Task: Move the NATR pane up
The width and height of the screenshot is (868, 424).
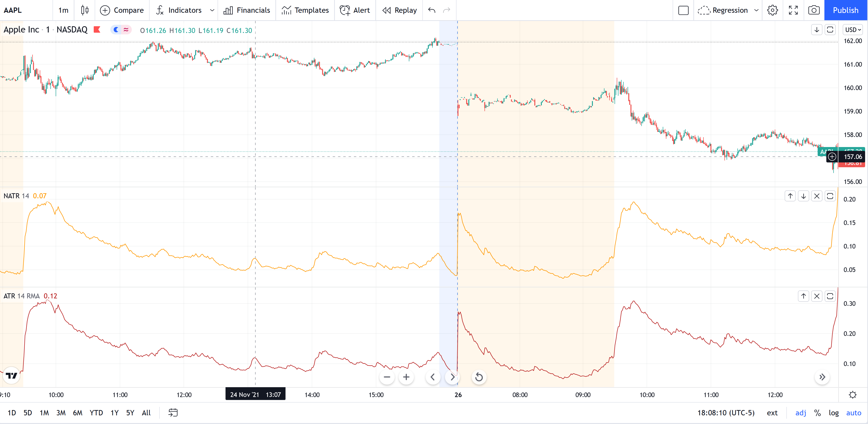Action: (790, 196)
